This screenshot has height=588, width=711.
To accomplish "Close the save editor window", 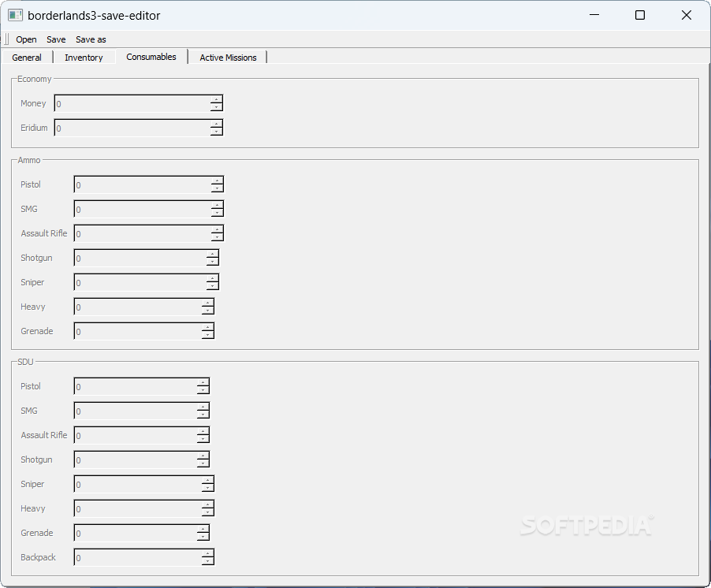I will pos(686,16).
